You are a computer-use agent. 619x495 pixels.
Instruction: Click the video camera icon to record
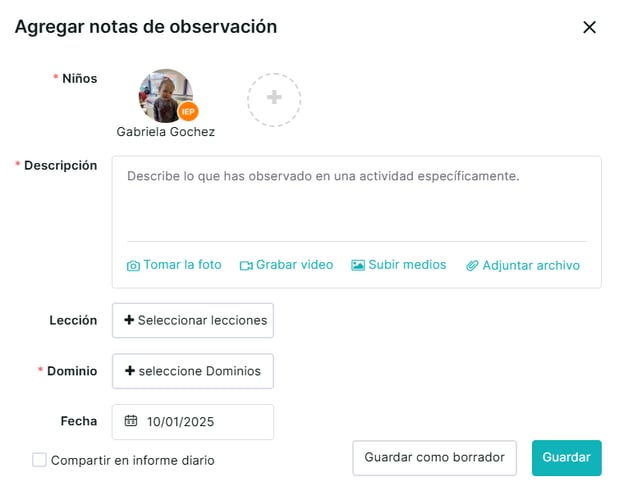point(245,266)
